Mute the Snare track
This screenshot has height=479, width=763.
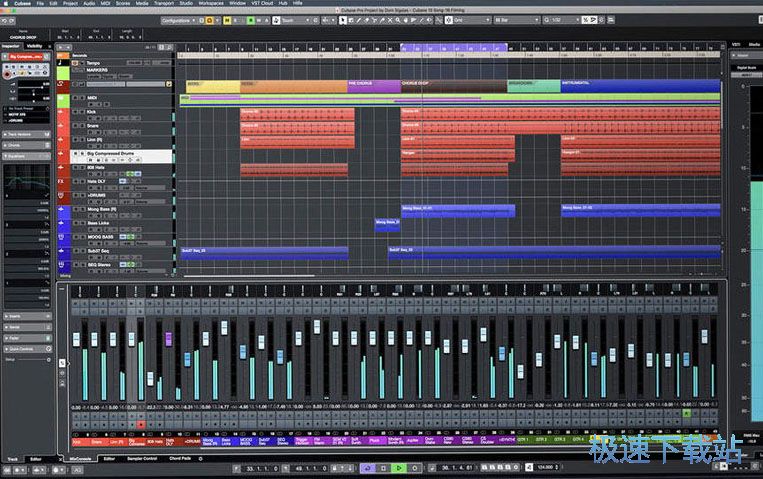[75, 126]
